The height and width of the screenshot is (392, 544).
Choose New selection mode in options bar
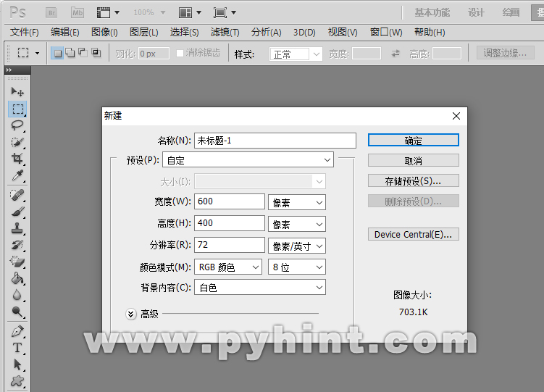point(57,53)
